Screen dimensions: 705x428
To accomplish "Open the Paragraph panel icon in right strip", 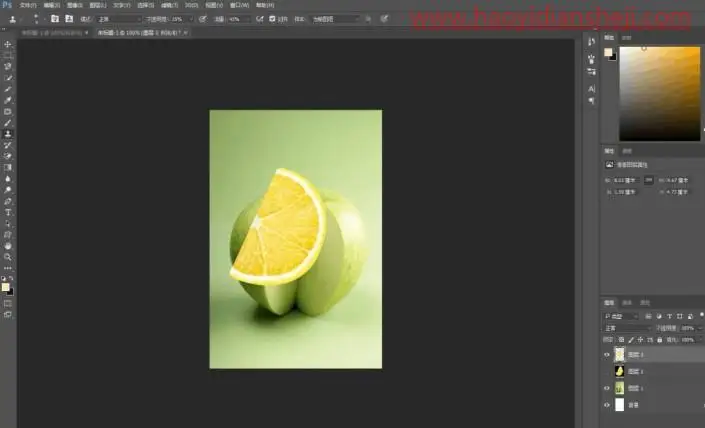I will tap(591, 101).
